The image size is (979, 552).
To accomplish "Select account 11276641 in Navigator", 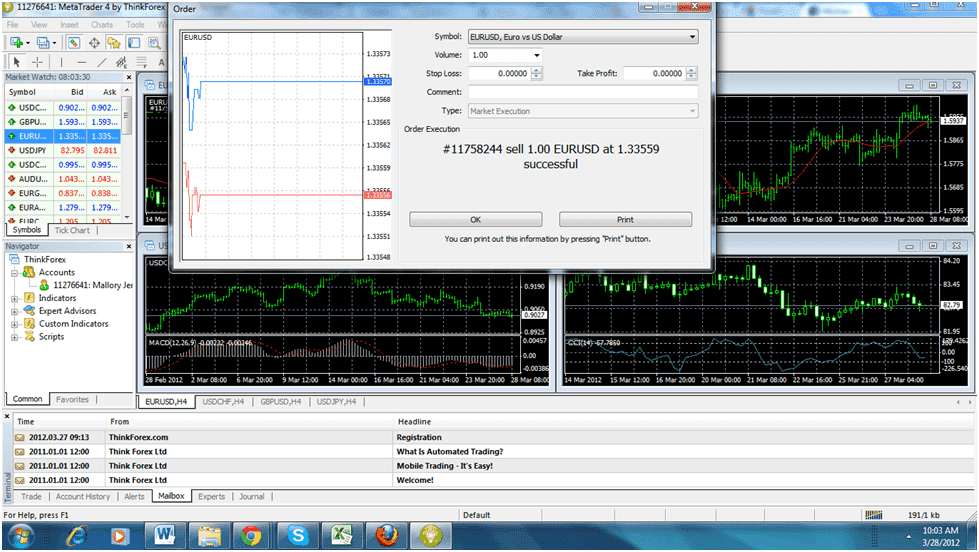I will [86, 285].
